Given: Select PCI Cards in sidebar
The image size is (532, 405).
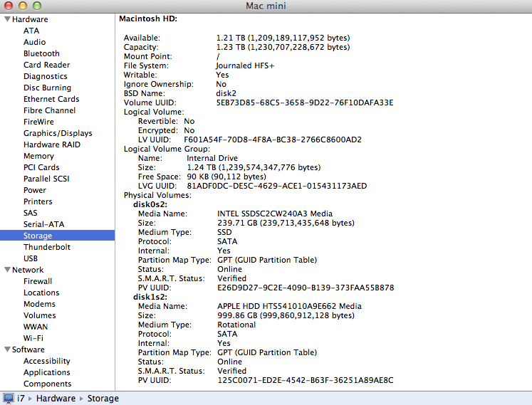Looking at the screenshot, I should click(x=41, y=167).
